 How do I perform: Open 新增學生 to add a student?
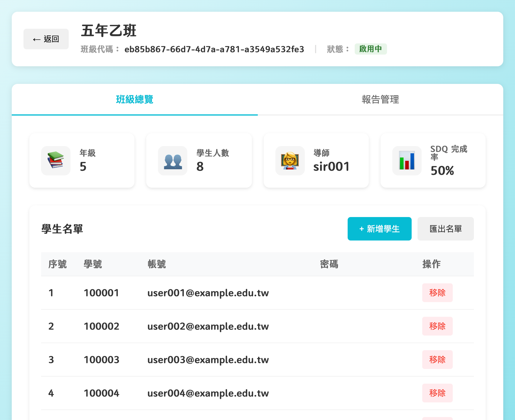click(x=379, y=229)
